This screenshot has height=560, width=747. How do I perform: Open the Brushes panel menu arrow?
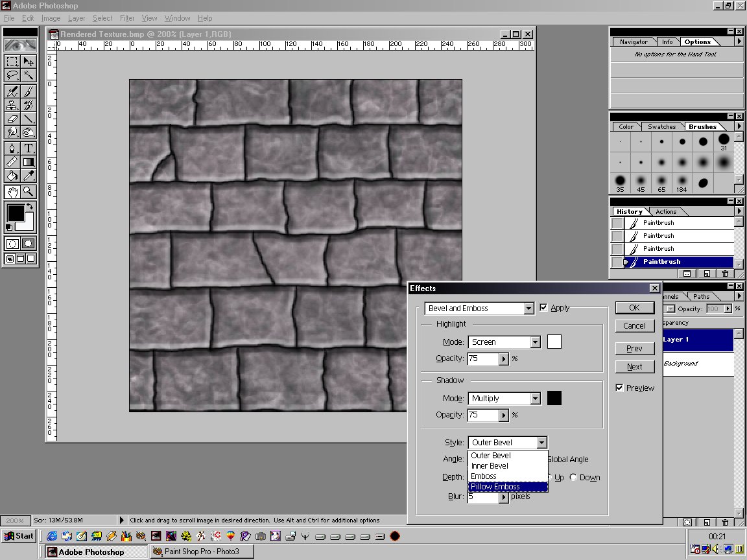point(739,126)
